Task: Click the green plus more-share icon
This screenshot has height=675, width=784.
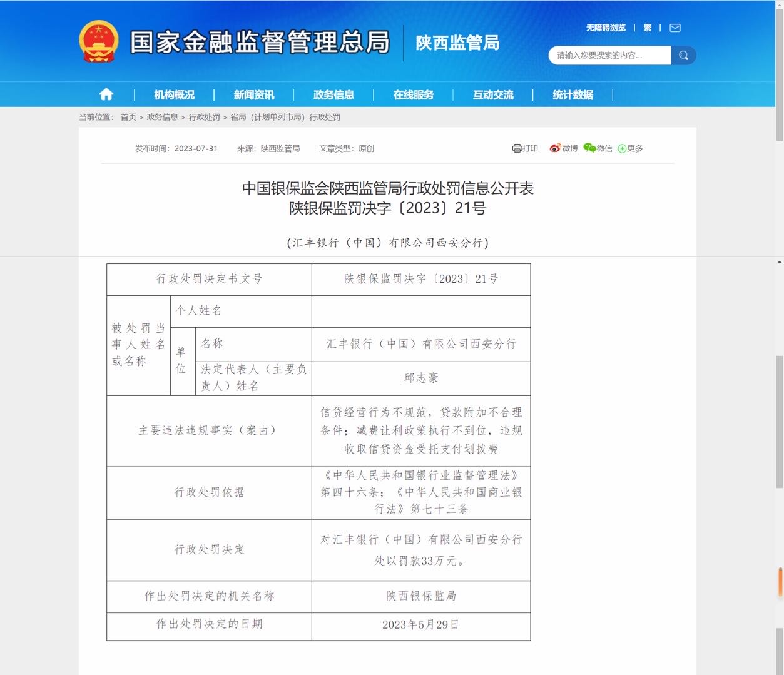Action: (x=622, y=148)
